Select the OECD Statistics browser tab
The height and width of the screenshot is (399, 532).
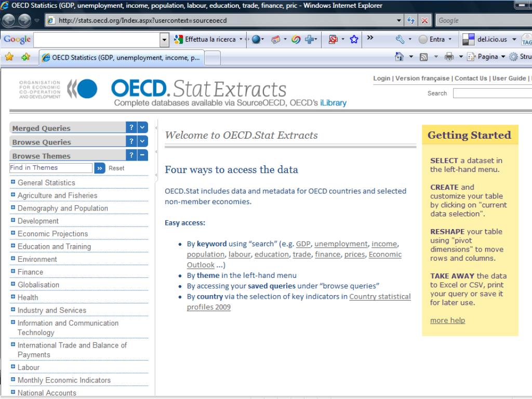(122, 58)
